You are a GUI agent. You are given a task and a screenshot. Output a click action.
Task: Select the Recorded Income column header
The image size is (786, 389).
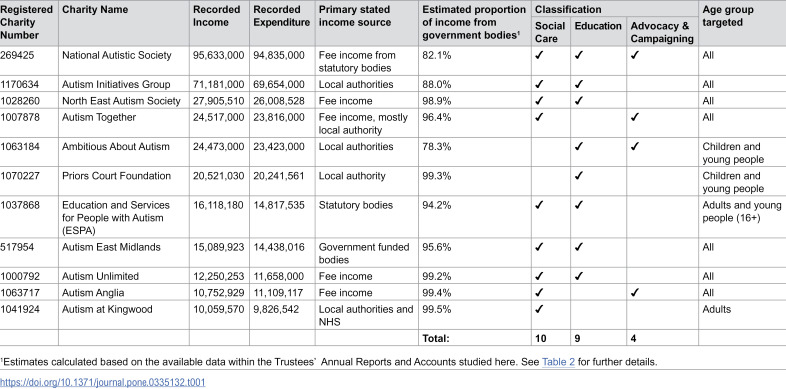click(219, 23)
